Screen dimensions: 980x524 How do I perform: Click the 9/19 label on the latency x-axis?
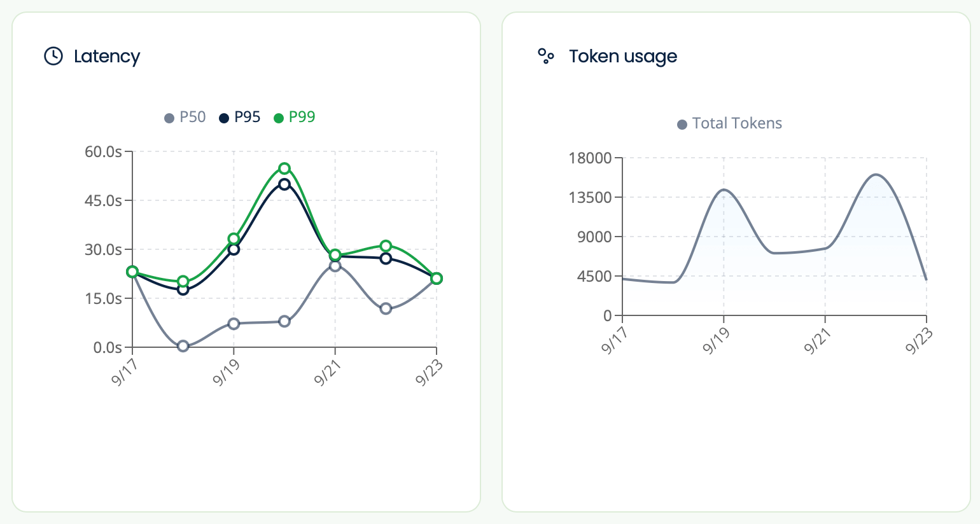[x=227, y=372]
